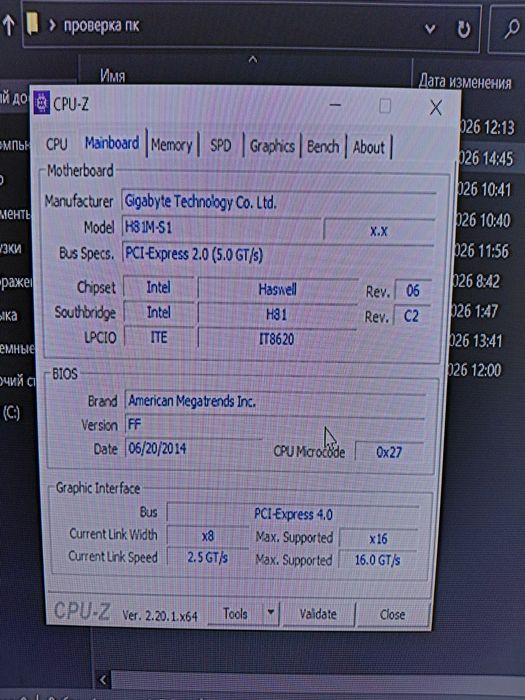
Task: Switch to the Graphics tab
Action: [x=272, y=146]
